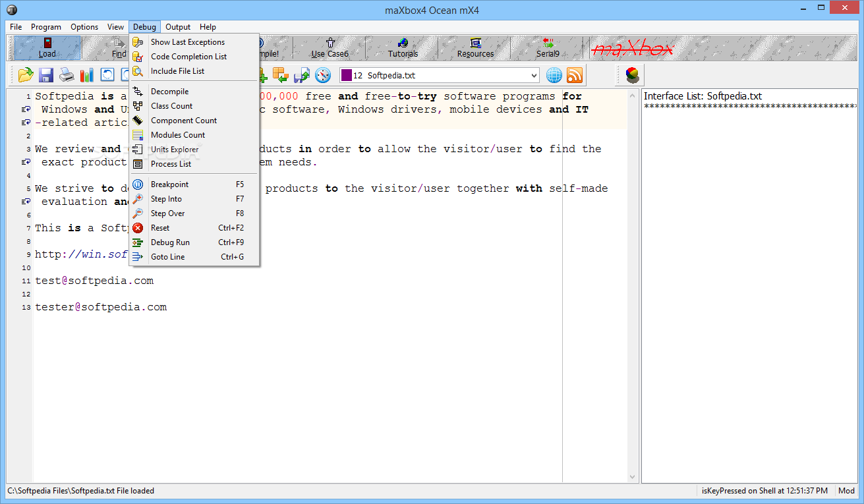The width and height of the screenshot is (864, 504).
Task: Choose Show Last Exceptions
Action: click(194, 42)
